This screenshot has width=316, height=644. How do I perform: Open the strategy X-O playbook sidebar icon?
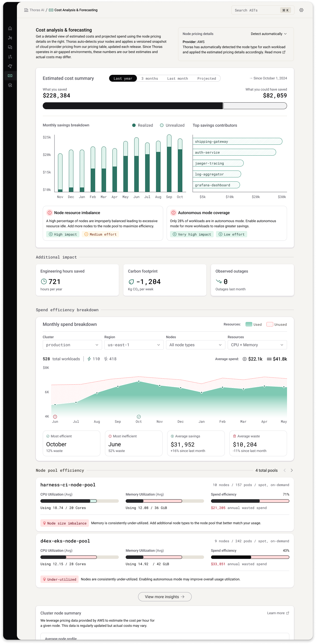click(10, 57)
